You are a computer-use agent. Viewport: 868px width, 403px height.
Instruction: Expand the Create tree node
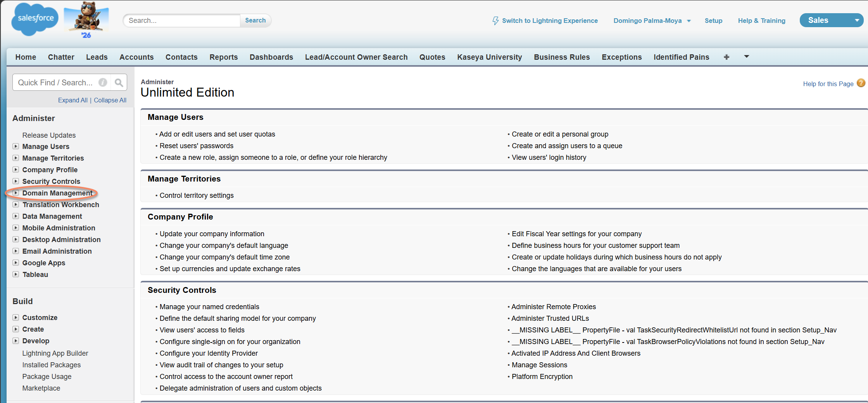(16, 329)
